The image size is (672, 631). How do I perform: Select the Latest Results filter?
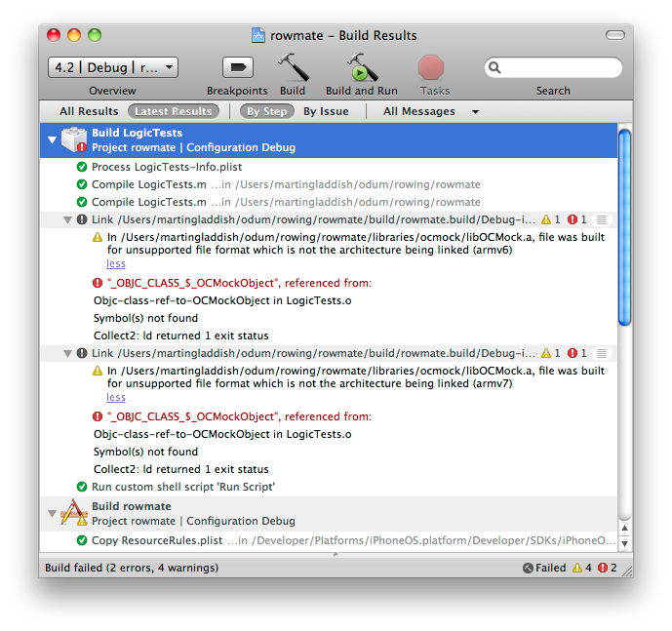click(173, 111)
